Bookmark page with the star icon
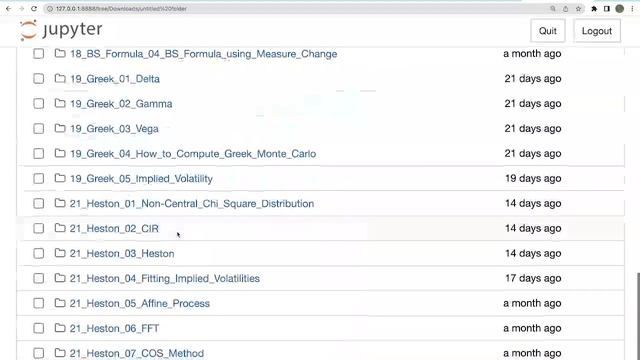Image resolution: width=640 pixels, height=360 pixels. (578, 9)
